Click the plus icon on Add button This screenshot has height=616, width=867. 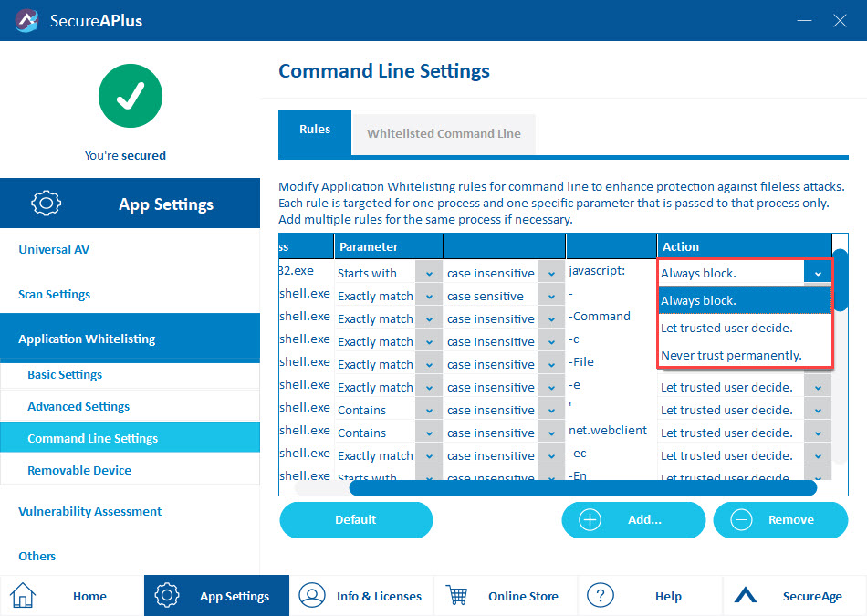[590, 520]
